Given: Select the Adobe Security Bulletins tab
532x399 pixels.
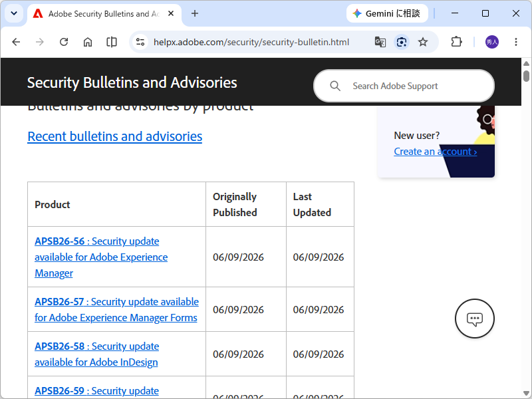Looking at the screenshot, I should (x=104, y=13).
